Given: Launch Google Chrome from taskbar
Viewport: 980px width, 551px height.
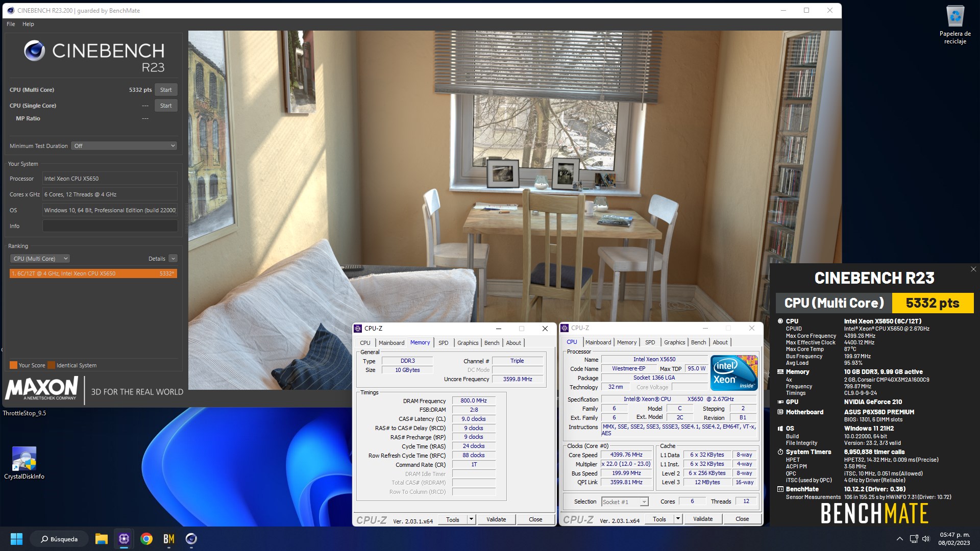Looking at the screenshot, I should pos(146,539).
